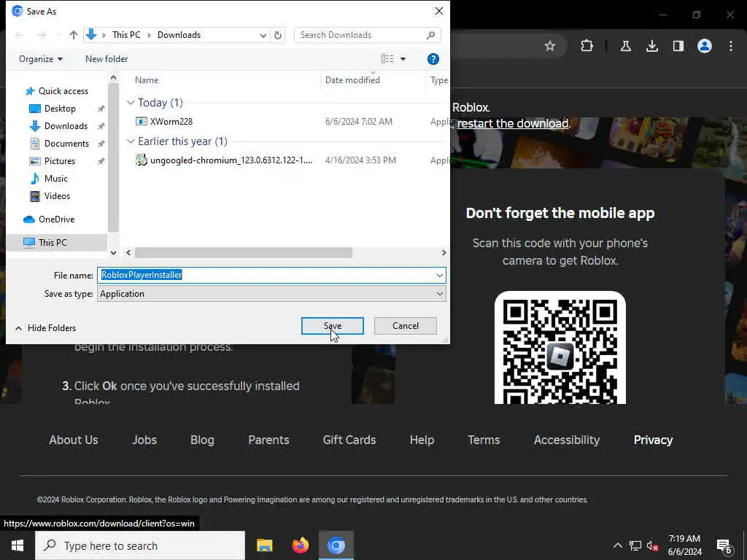This screenshot has height=560, width=747.
Task: Open Chrome three-dot menu
Action: coord(731,46)
